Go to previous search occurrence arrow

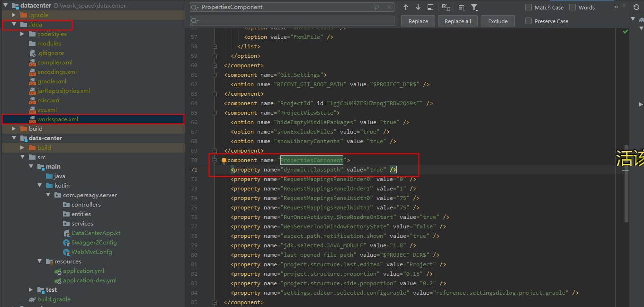(x=406, y=7)
